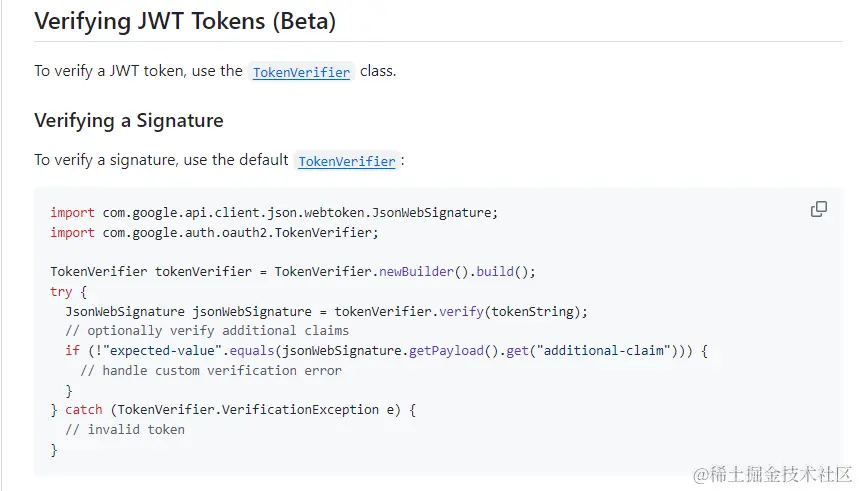Click the JsonWebSignature import line in code

273,213
